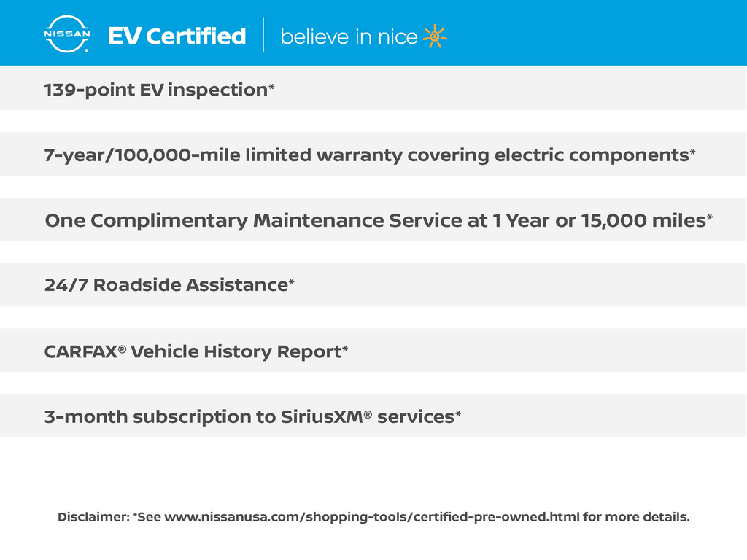The image size is (747, 560).
Task: Click the vertical divider line in the header
Action: (x=263, y=34)
